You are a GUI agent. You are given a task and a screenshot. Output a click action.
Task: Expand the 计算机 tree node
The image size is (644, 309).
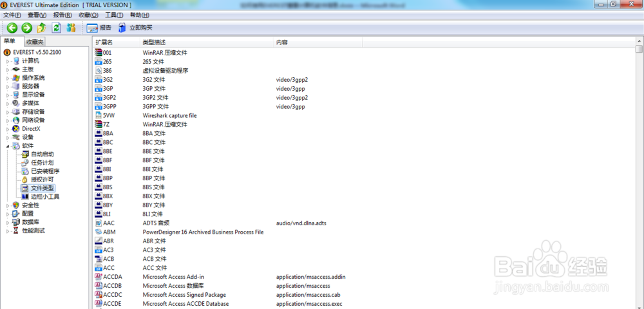point(7,61)
